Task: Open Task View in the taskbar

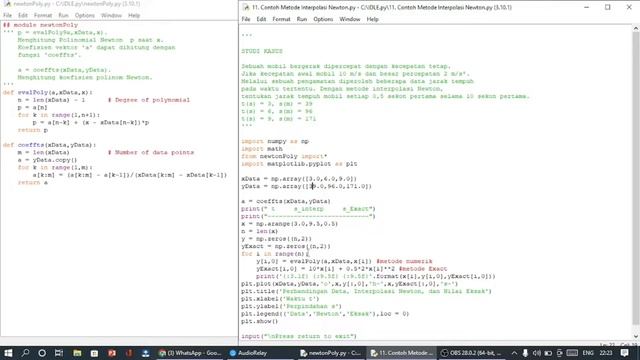Action: point(59,353)
